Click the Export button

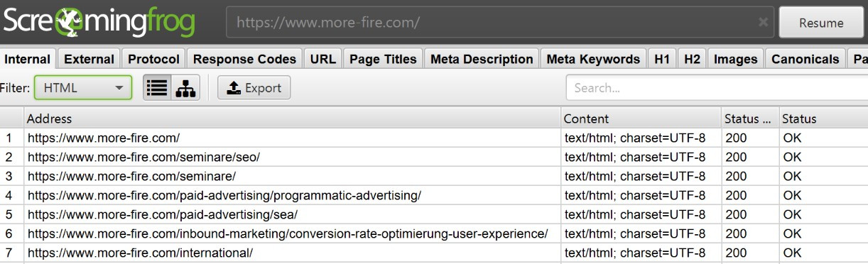254,88
